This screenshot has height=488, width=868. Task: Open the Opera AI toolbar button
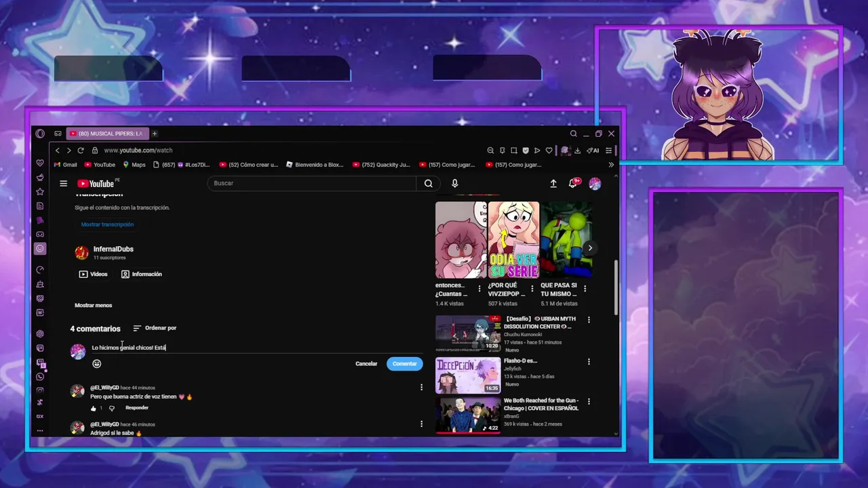593,150
